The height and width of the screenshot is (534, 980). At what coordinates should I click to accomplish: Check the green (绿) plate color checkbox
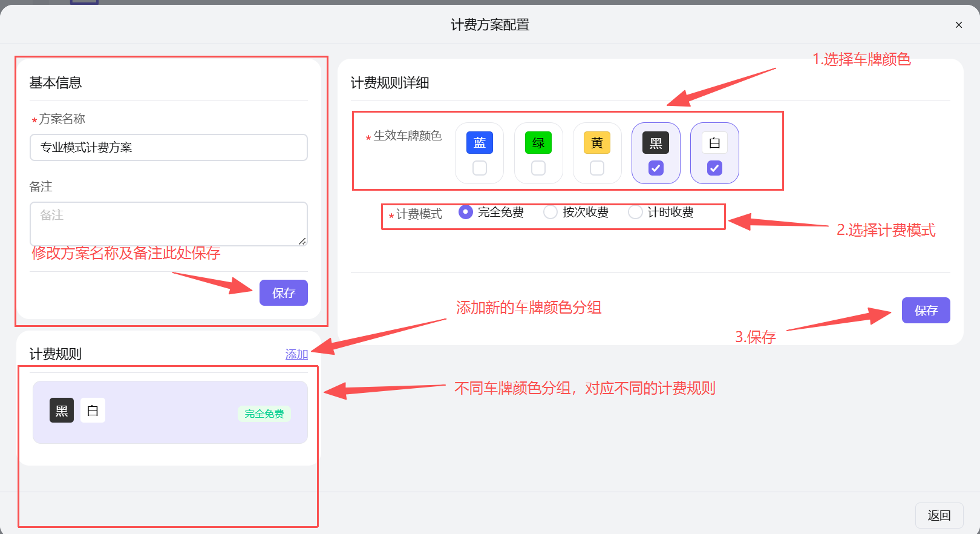(538, 168)
